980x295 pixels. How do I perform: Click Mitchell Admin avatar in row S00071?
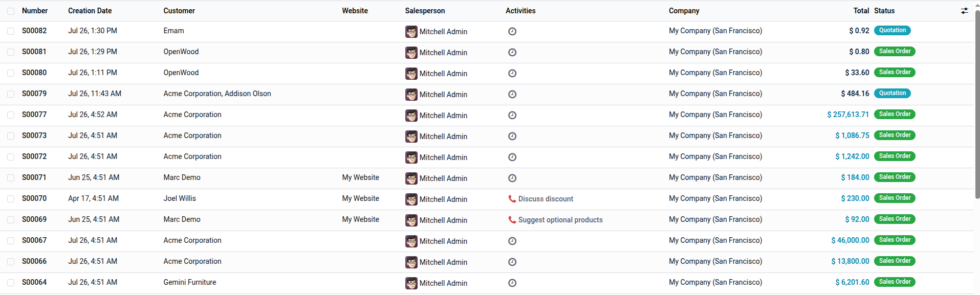[411, 178]
